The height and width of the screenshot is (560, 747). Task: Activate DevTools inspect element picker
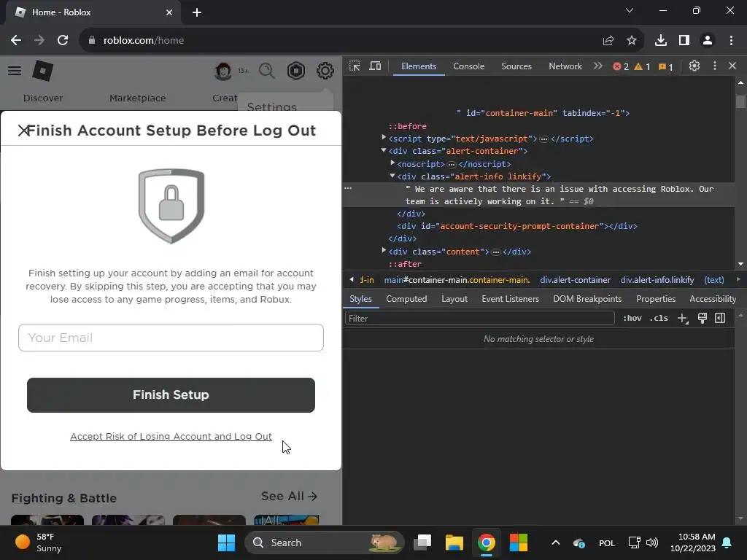(355, 66)
